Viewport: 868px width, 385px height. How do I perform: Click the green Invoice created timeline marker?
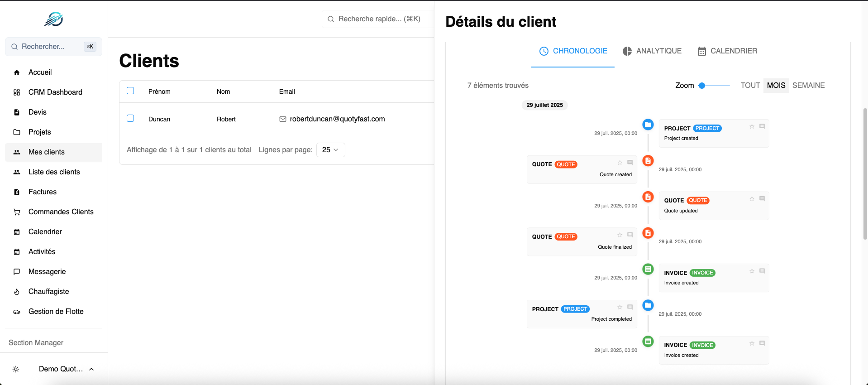point(648,269)
